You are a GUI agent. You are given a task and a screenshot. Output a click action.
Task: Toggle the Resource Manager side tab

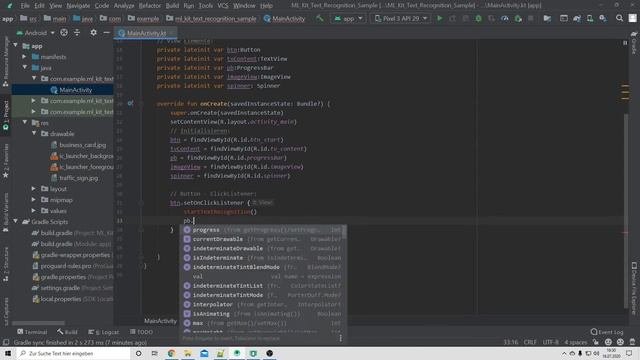tap(6, 61)
